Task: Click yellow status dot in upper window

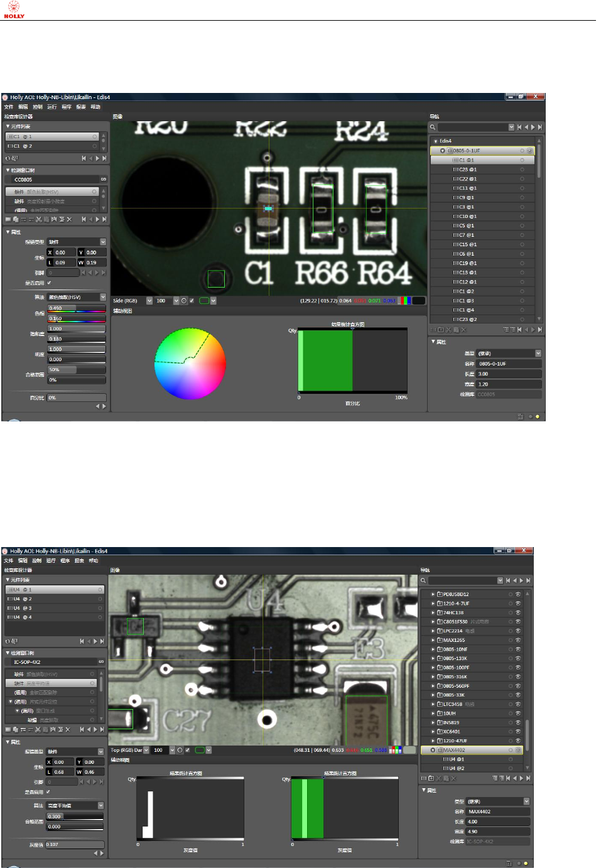Action: click(537, 416)
